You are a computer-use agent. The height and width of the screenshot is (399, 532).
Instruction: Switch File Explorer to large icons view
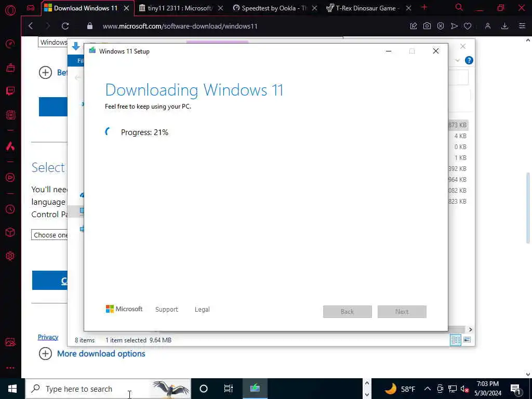tap(467, 340)
